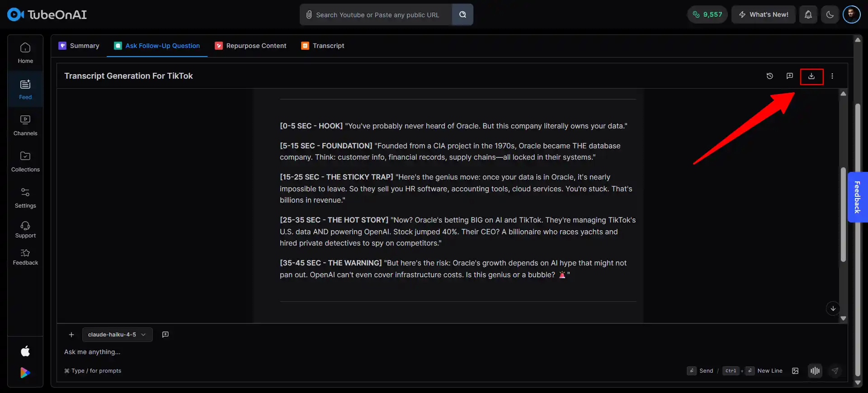Open the three-dot more options menu
The height and width of the screenshot is (393, 868).
(832, 76)
